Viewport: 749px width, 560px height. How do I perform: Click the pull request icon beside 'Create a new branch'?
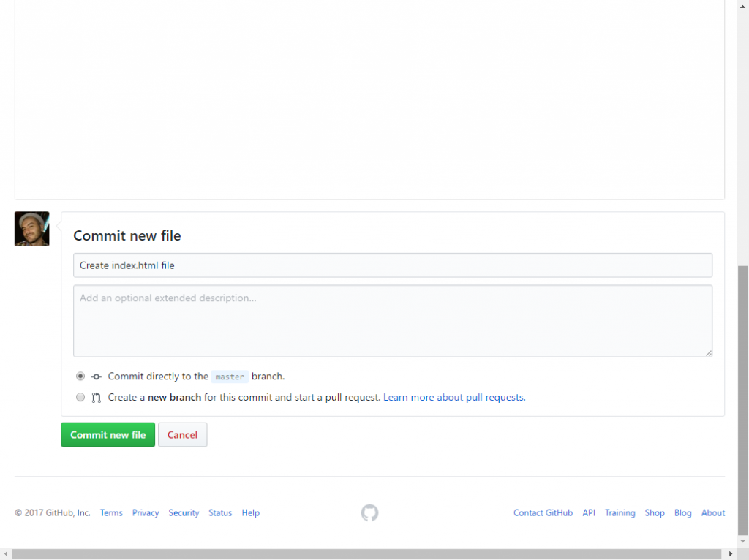click(97, 398)
